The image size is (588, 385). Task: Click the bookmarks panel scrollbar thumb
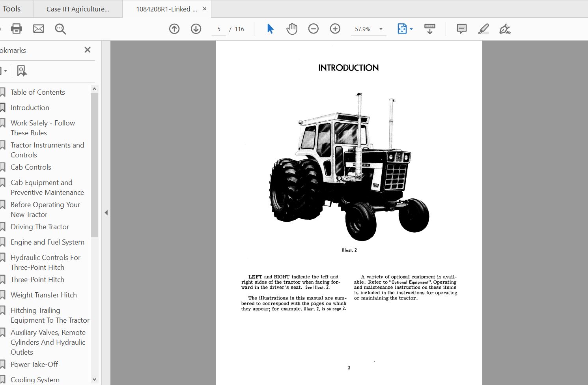[x=94, y=165]
